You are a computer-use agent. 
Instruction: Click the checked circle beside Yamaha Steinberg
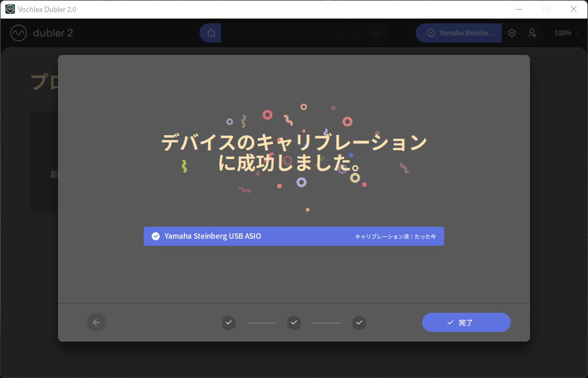(x=156, y=236)
